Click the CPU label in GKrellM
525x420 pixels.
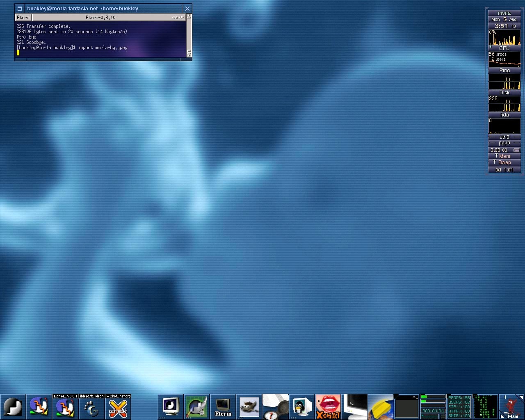[504, 48]
